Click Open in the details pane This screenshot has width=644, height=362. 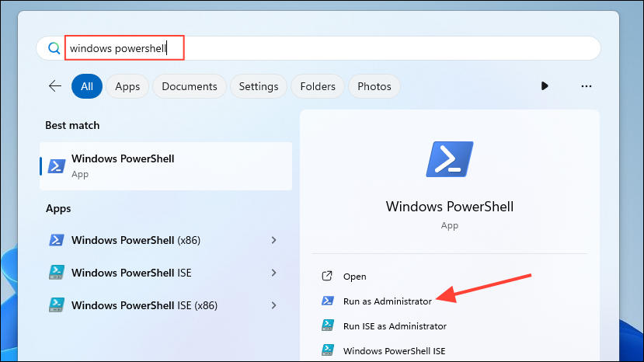[355, 277]
